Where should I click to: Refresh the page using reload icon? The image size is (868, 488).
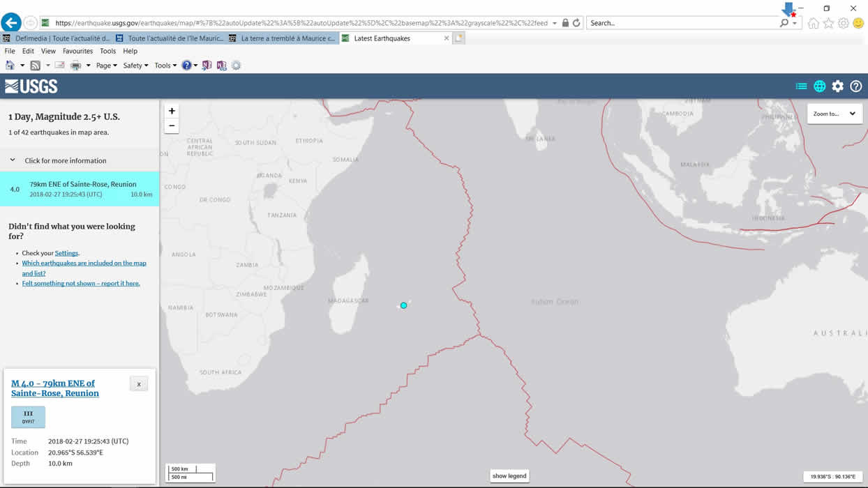click(576, 23)
